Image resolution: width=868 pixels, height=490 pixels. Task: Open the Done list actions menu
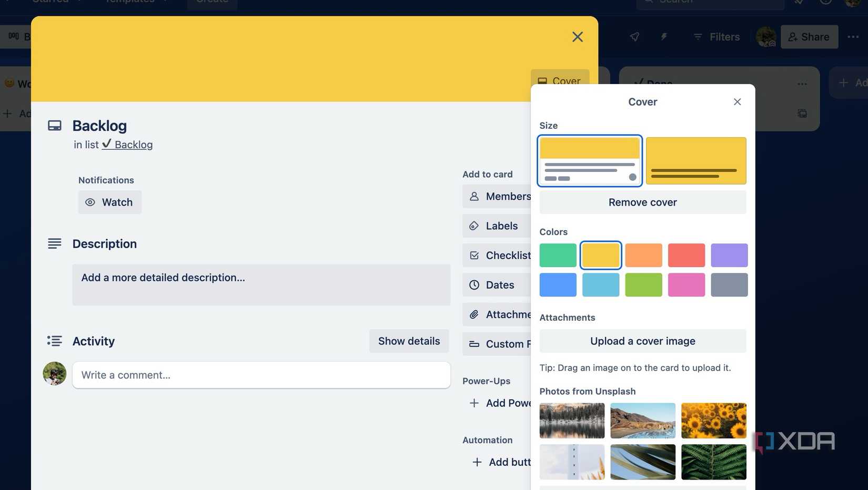[x=802, y=84]
